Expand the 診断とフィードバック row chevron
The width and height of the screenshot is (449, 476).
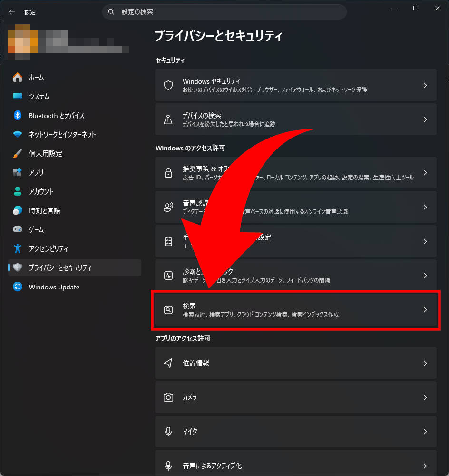tap(425, 276)
